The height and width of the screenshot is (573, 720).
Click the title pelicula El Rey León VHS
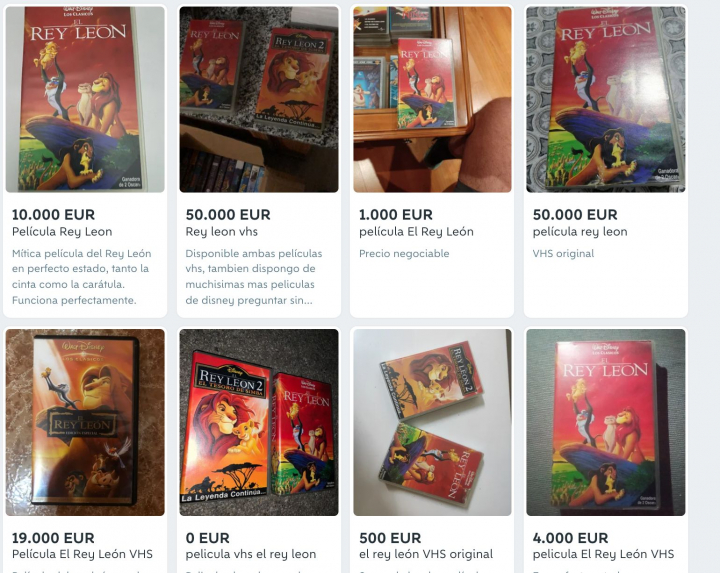coord(603,554)
